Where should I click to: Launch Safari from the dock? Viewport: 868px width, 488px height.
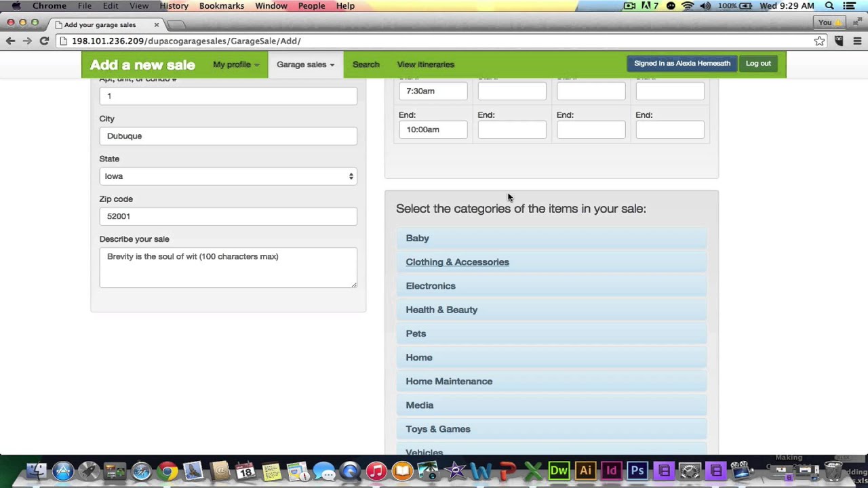point(141,470)
